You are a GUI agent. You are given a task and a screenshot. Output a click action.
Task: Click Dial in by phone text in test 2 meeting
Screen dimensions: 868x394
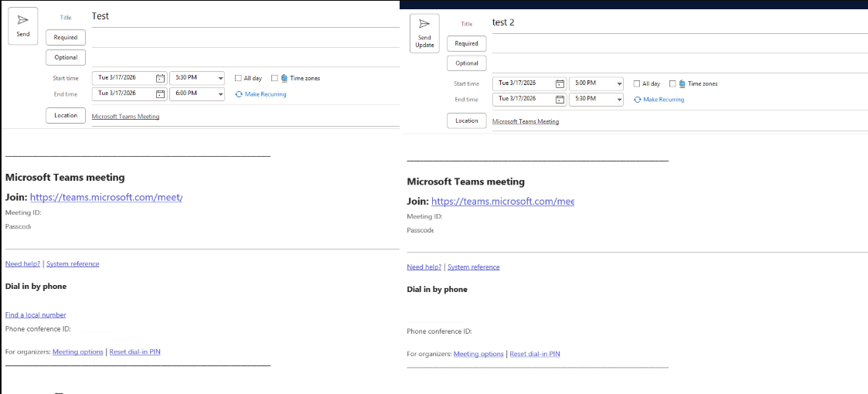(x=437, y=290)
